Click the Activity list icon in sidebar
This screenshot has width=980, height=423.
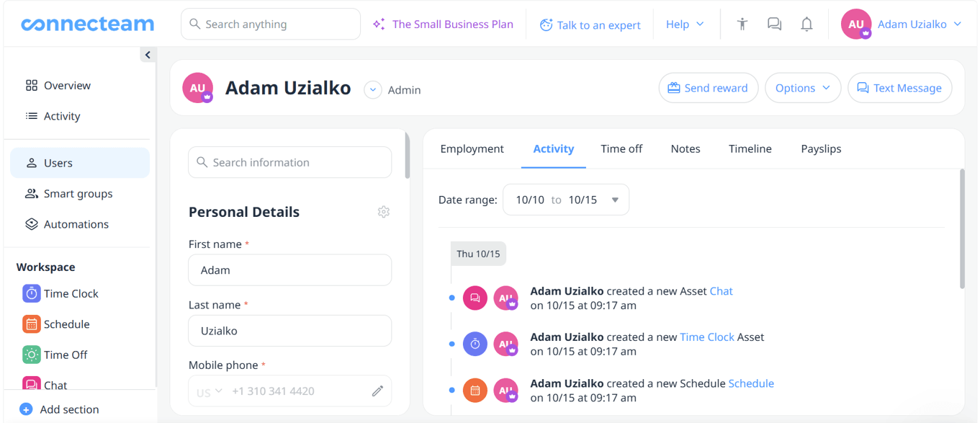[31, 116]
